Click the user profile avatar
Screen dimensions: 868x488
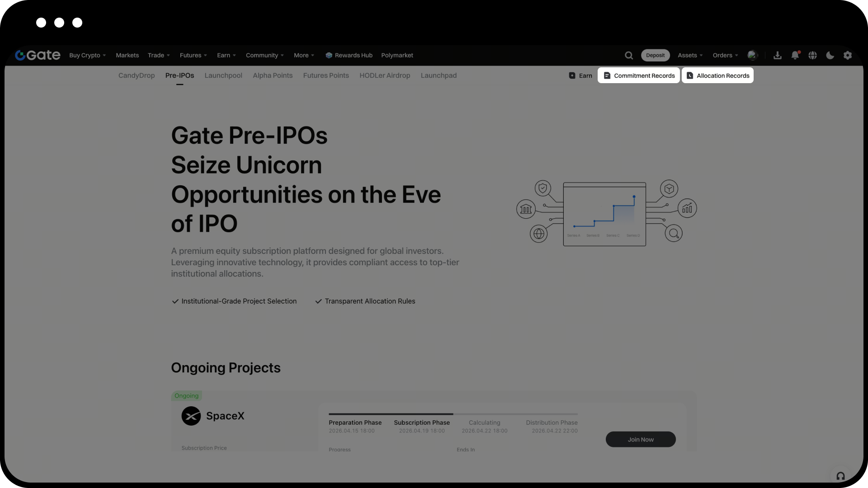point(752,55)
